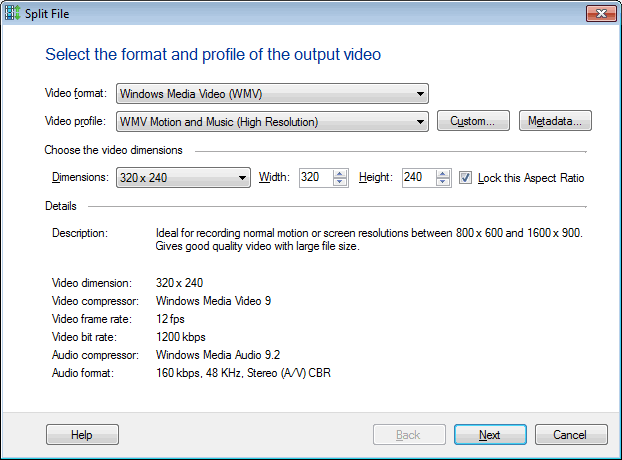Increase Width using the up arrow
Image resolution: width=622 pixels, height=460 pixels.
point(341,174)
